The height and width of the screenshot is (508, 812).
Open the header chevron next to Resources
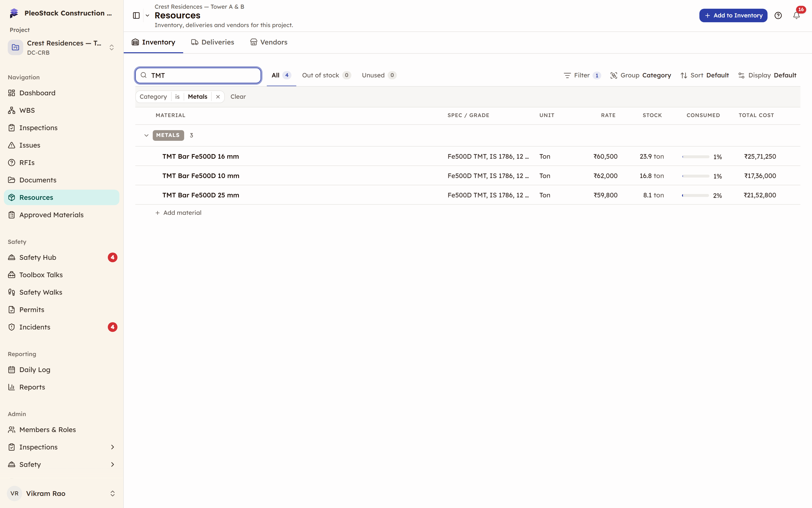point(147,15)
